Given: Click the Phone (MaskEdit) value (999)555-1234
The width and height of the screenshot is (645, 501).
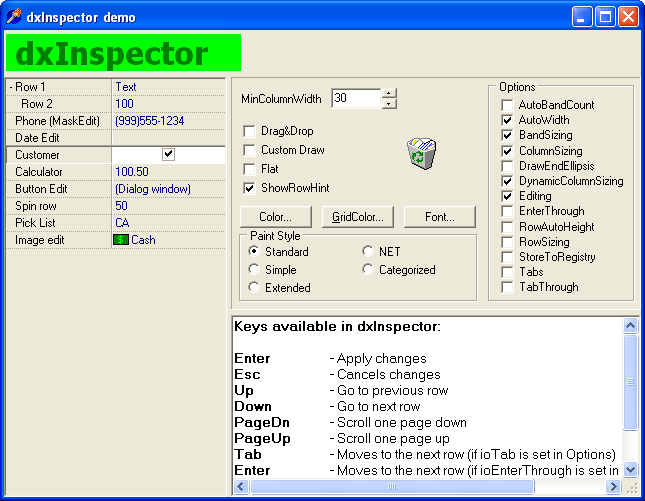Looking at the screenshot, I should (149, 121).
